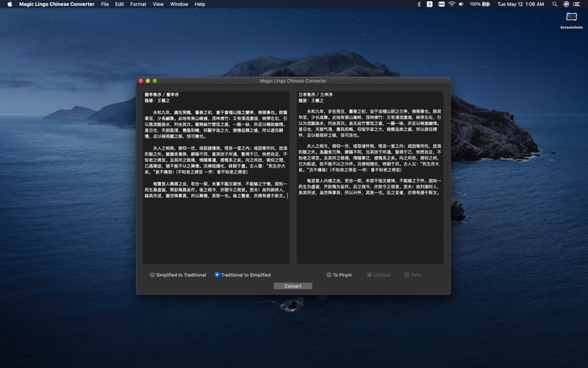Open the Help menu

coord(199,4)
